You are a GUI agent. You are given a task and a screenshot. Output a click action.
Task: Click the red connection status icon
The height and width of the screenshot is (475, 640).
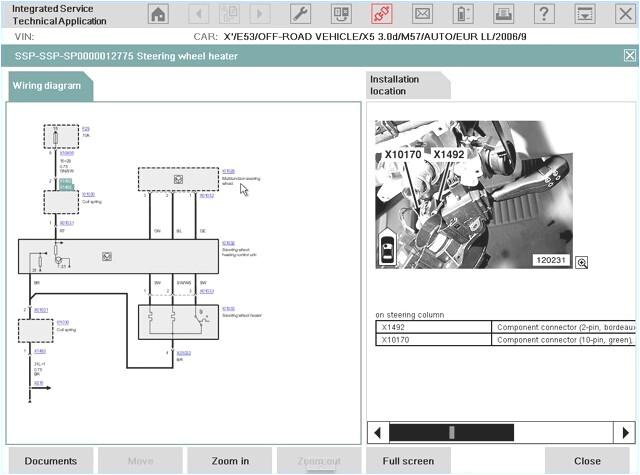tap(381, 14)
